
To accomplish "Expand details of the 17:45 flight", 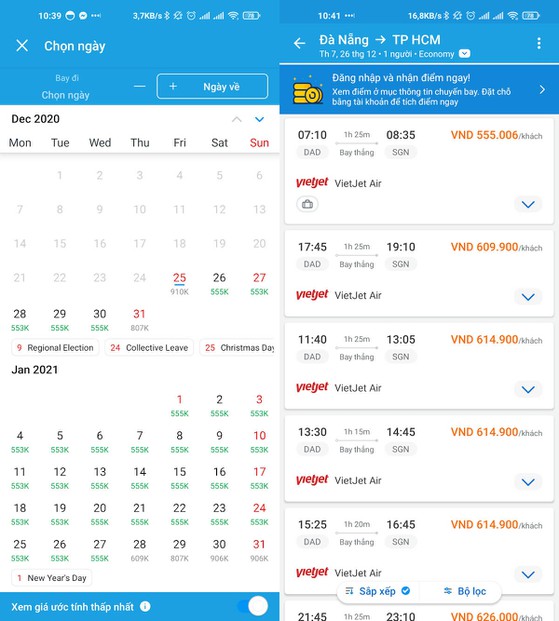I will [x=528, y=297].
